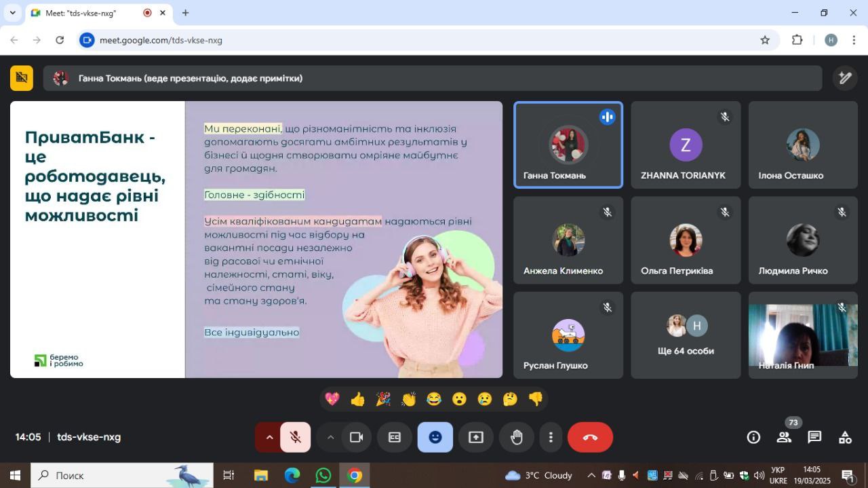Send the thumbs up reaction
The image size is (868, 488).
pyautogui.click(x=357, y=399)
